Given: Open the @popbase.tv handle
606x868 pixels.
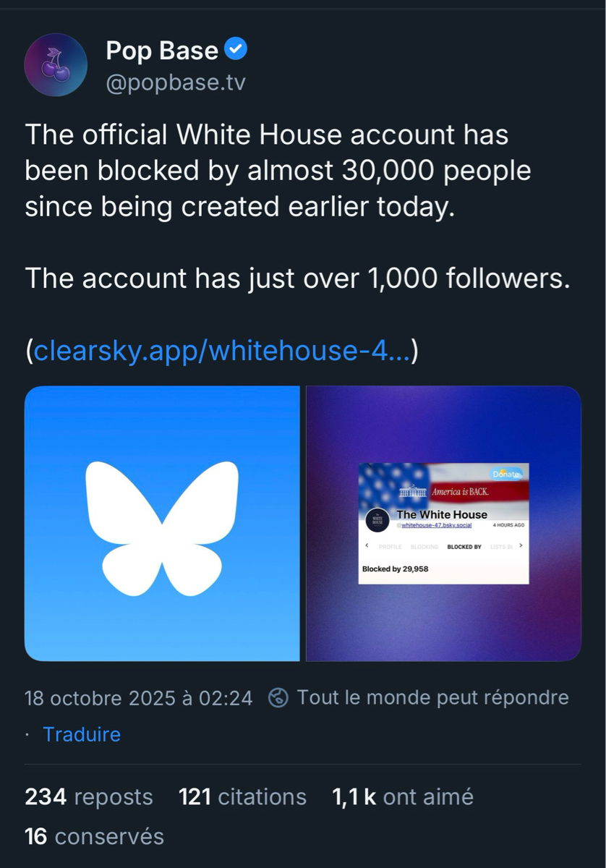Looking at the screenshot, I should 176,83.
